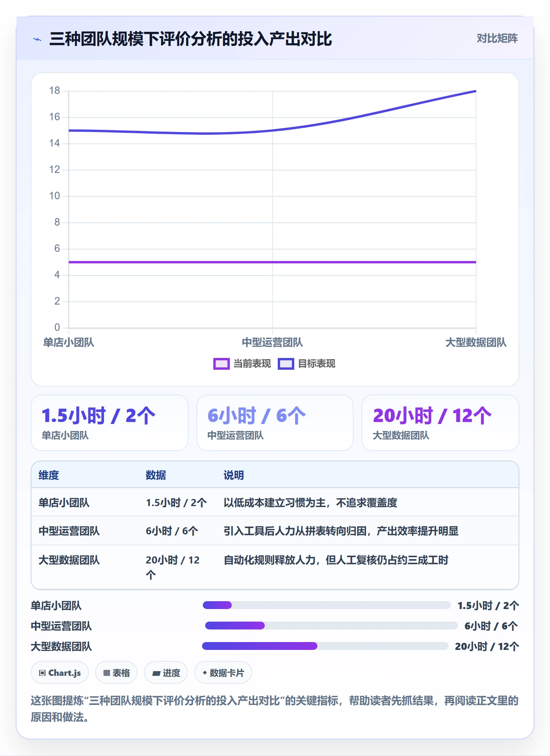Click the 进度 tag chip
This screenshot has height=756, width=550.
click(166, 673)
